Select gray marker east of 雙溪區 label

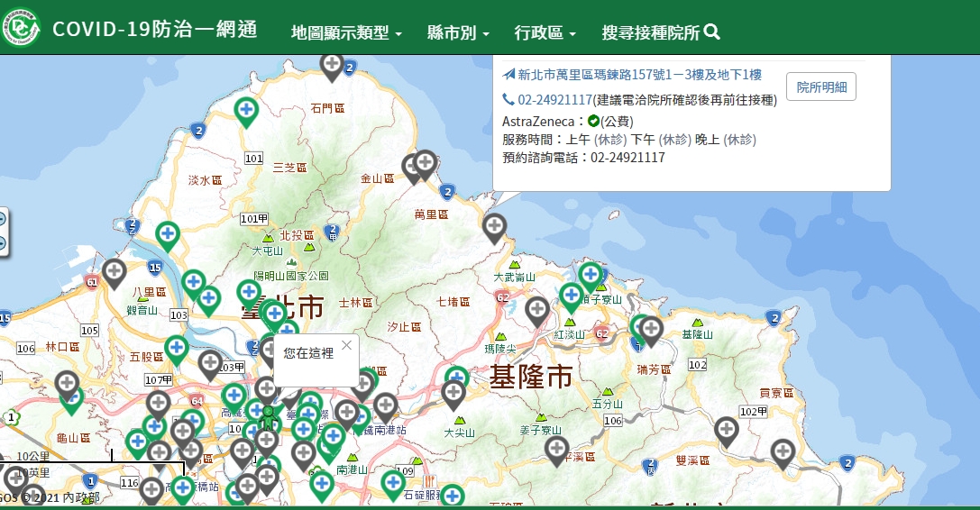783,454
